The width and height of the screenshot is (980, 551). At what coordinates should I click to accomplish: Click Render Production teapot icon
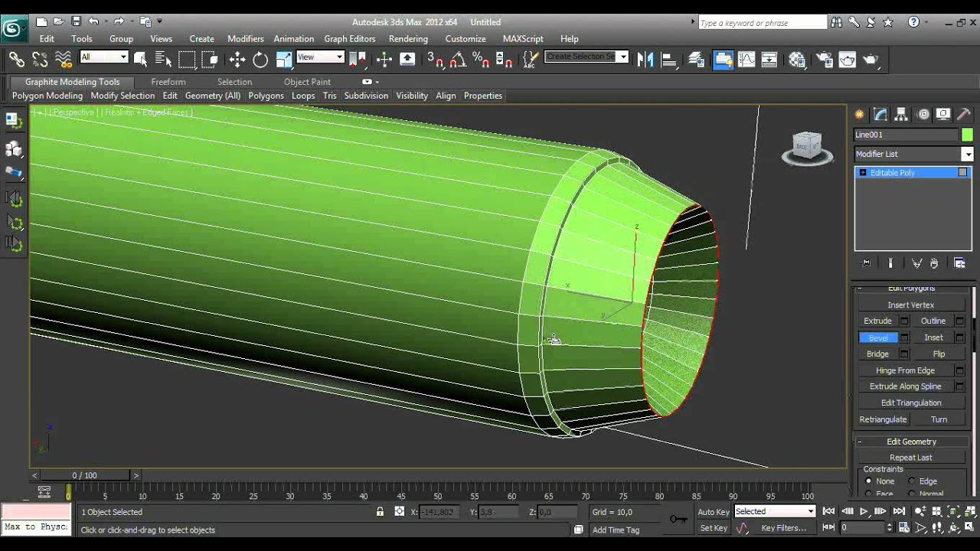[871, 59]
